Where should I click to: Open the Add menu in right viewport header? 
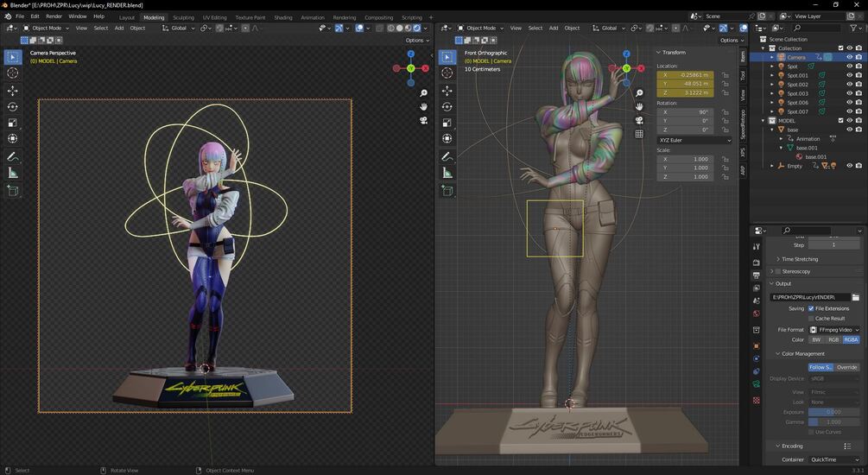point(553,28)
